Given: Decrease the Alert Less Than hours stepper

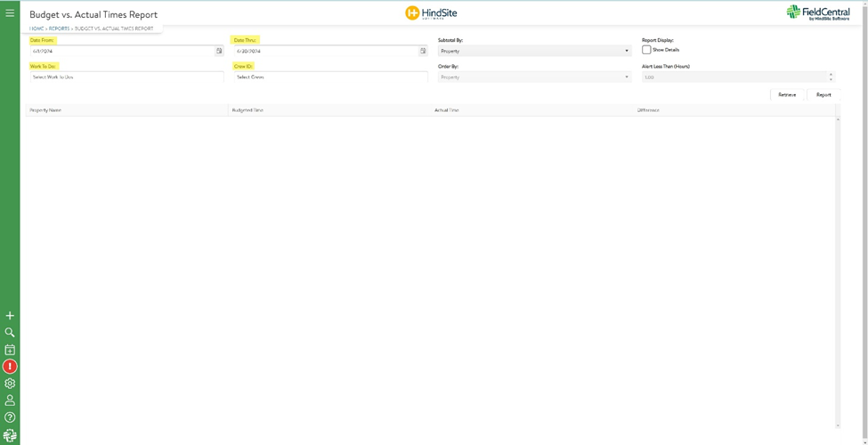Looking at the screenshot, I should tap(831, 80).
